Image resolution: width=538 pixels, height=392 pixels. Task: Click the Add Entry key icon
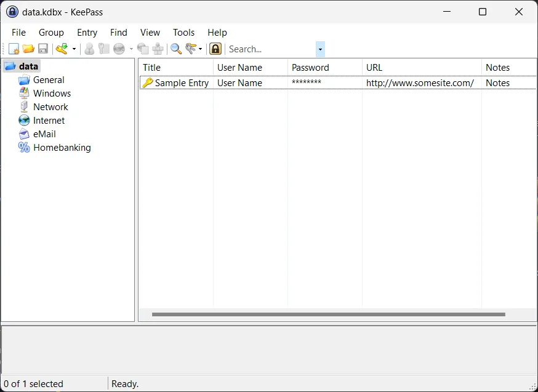click(x=62, y=49)
